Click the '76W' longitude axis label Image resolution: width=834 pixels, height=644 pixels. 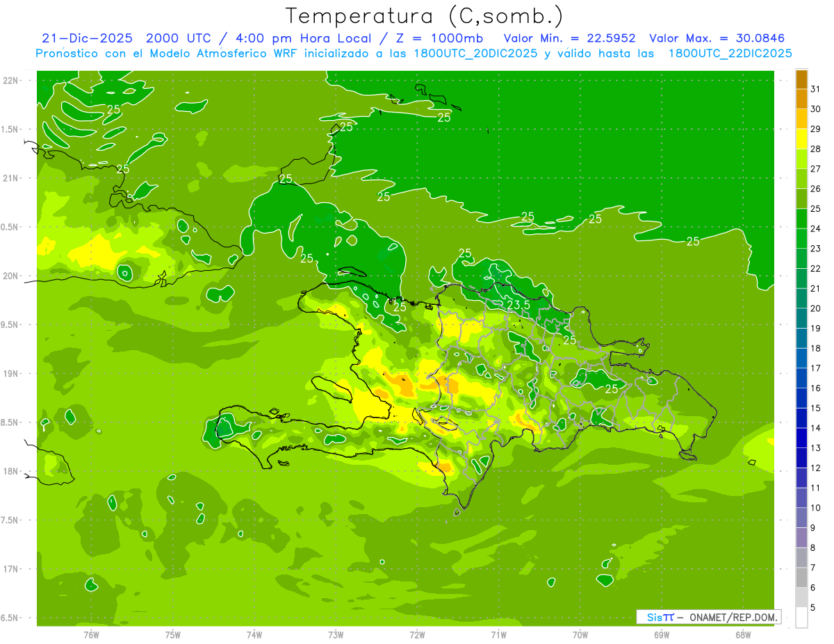(91, 634)
